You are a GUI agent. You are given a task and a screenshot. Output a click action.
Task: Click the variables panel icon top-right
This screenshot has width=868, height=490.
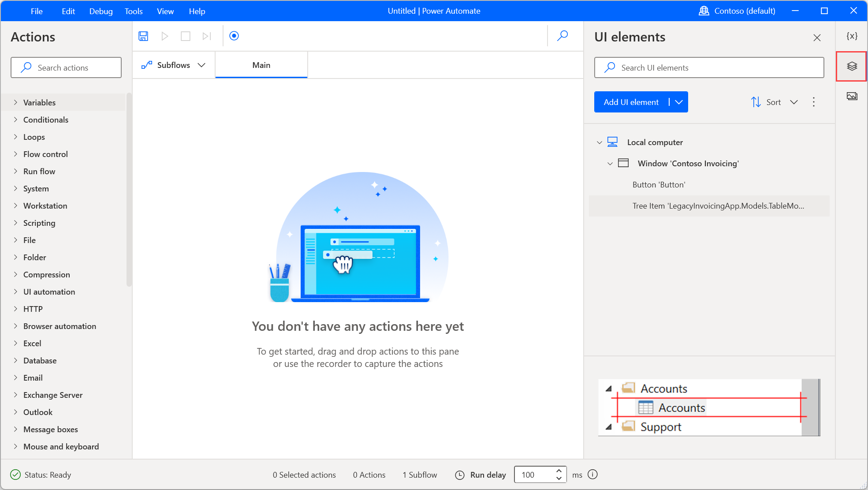(853, 36)
